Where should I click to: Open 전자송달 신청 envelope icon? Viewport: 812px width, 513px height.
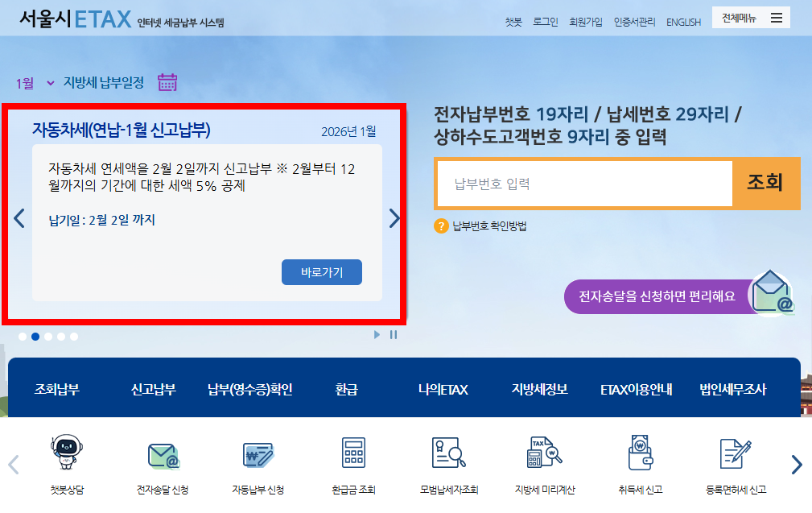pyautogui.click(x=163, y=455)
